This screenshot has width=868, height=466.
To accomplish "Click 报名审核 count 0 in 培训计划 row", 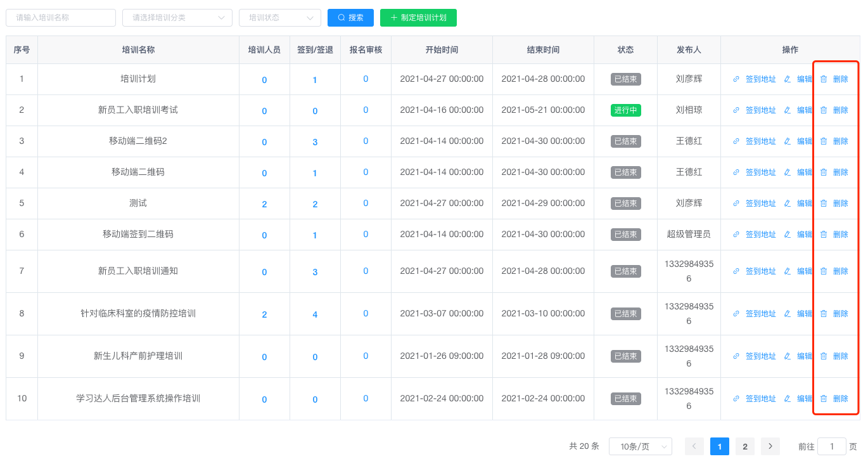I will pyautogui.click(x=366, y=79).
